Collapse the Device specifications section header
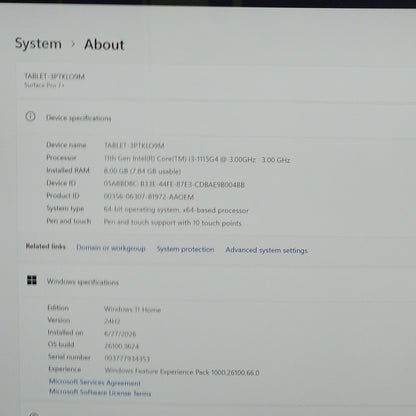Screen dimensions: 416x416 click(217, 117)
